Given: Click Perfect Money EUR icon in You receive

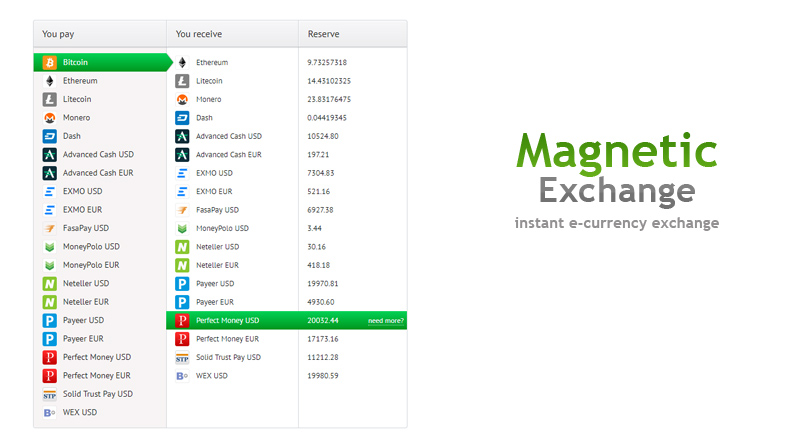Looking at the screenshot, I should [x=182, y=338].
